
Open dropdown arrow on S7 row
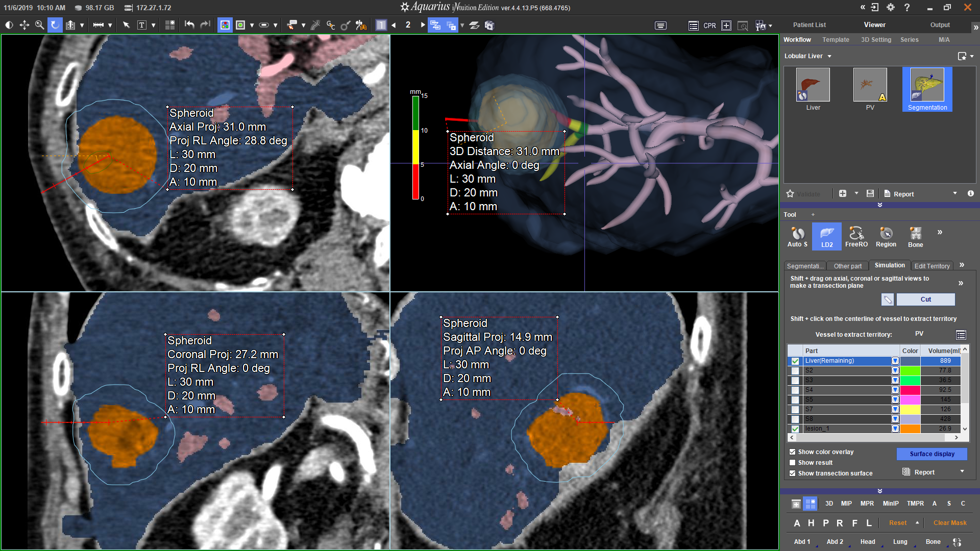(895, 409)
